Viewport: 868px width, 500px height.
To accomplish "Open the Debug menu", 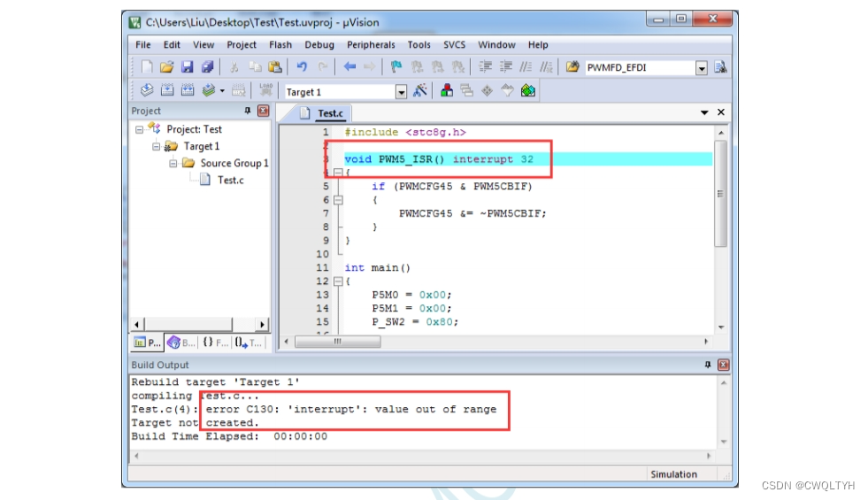I will tap(319, 45).
